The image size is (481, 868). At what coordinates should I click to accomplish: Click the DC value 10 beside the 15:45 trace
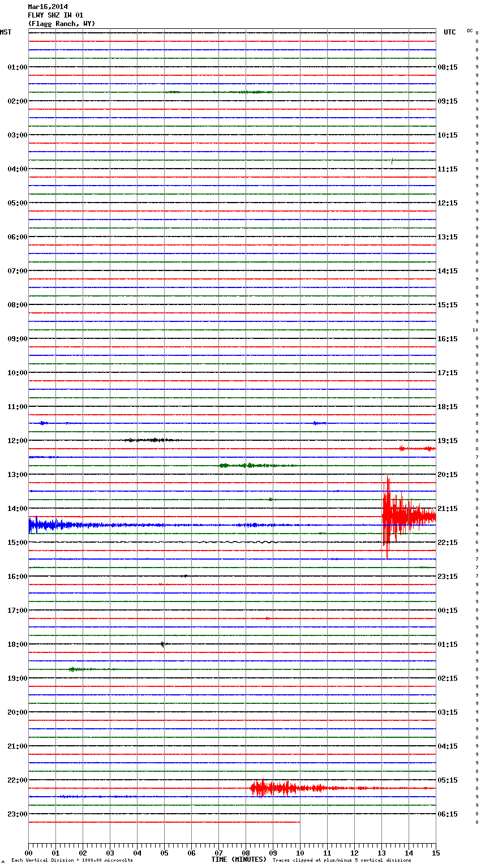coord(475,330)
